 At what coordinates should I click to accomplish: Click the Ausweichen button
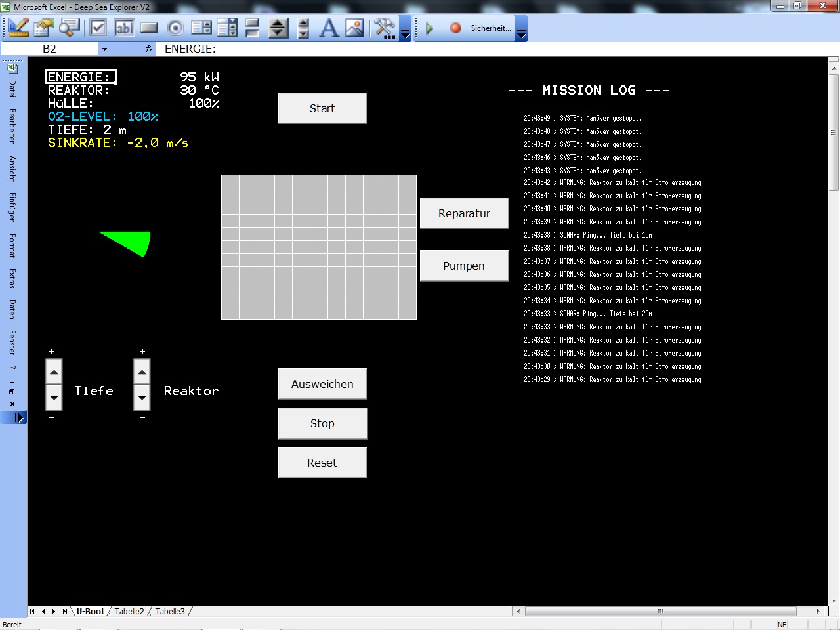[x=322, y=384]
